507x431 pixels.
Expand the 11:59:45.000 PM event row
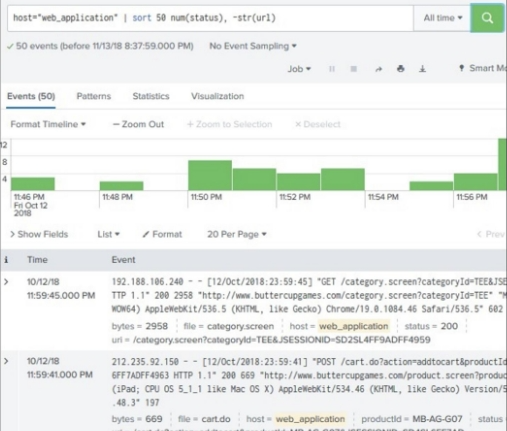[x=6, y=282]
